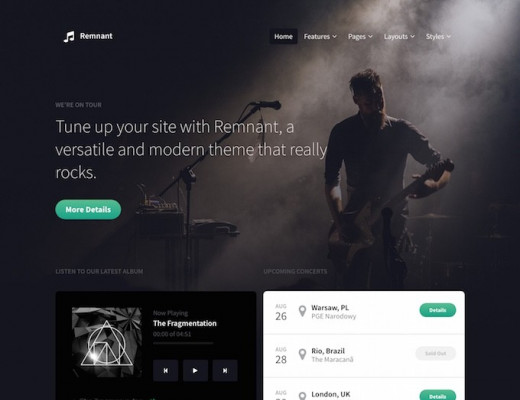Skip to the next track
Screen dimensions: 520x400
[x=225, y=370]
